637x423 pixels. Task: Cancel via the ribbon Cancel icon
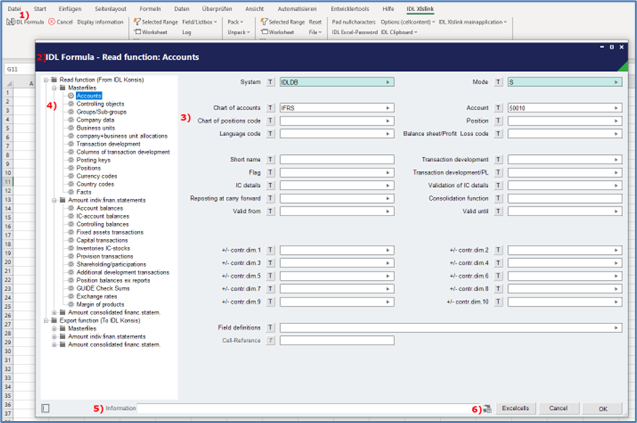click(52, 22)
